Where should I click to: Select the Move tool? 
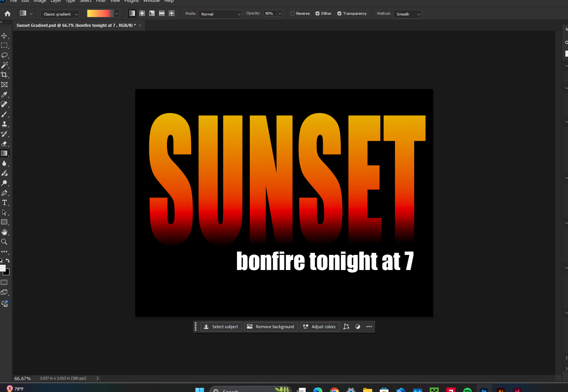click(x=5, y=36)
